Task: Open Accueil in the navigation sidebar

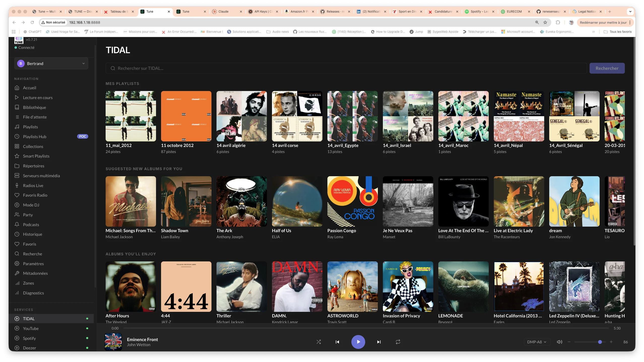Action: point(51,88)
